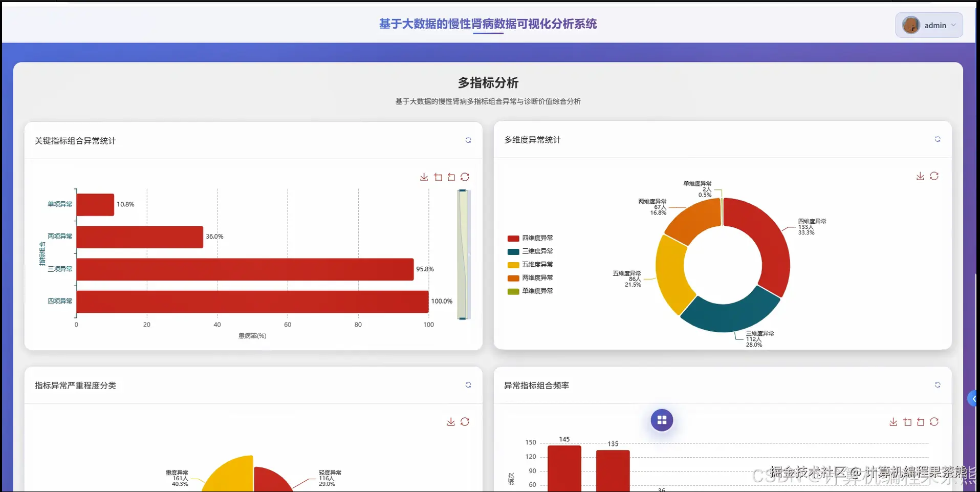Select the 三项异常 bar showing 95.8%
Viewport: 980px width, 492px height.
tap(245, 269)
